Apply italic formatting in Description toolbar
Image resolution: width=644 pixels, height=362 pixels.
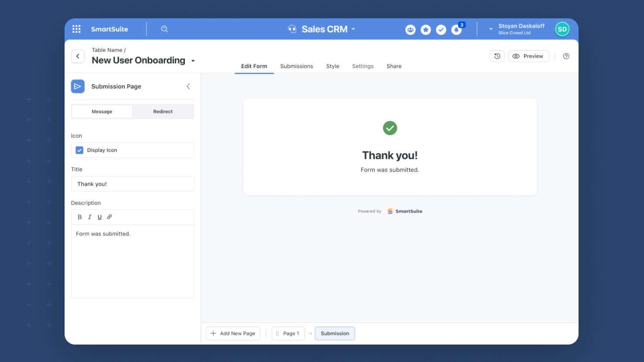[x=89, y=217]
